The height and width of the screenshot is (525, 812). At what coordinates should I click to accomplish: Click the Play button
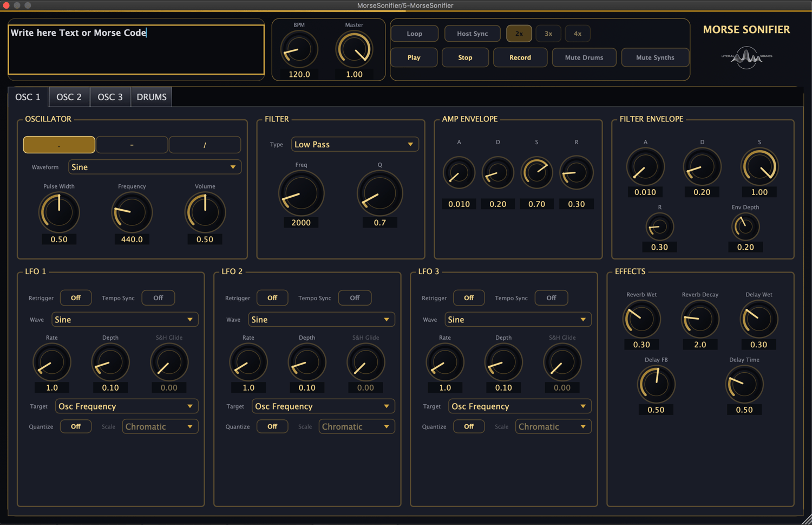[x=414, y=57]
